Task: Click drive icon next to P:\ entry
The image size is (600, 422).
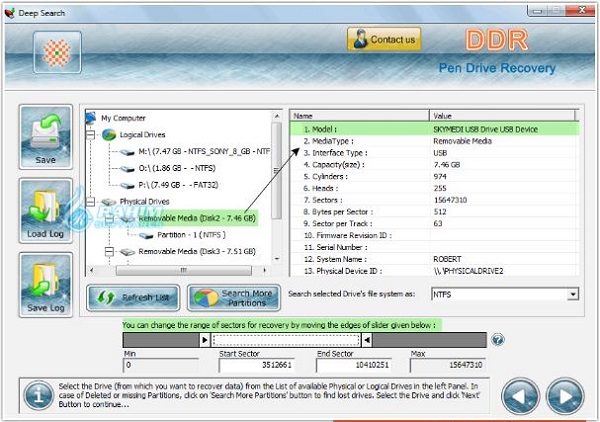Action: tap(127, 186)
